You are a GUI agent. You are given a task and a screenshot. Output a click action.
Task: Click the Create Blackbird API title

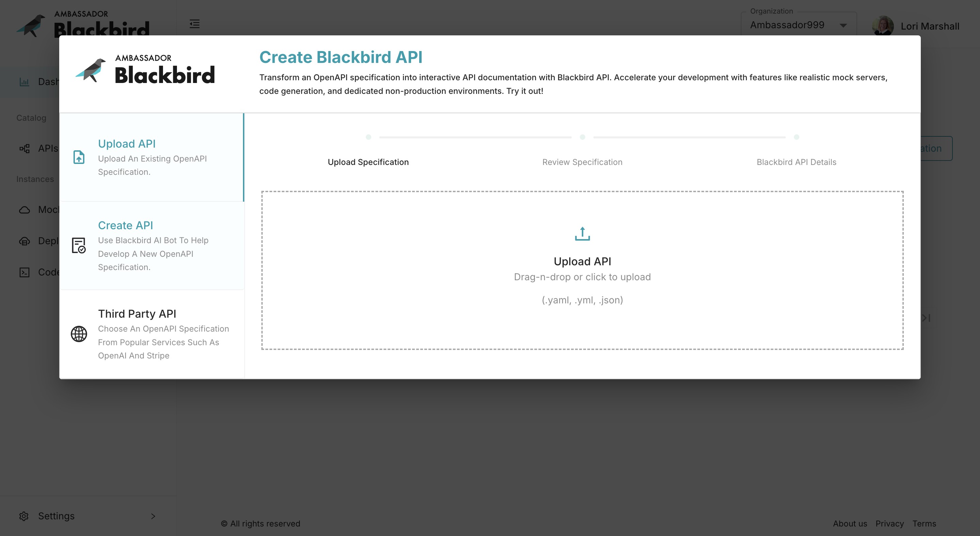[x=341, y=57]
